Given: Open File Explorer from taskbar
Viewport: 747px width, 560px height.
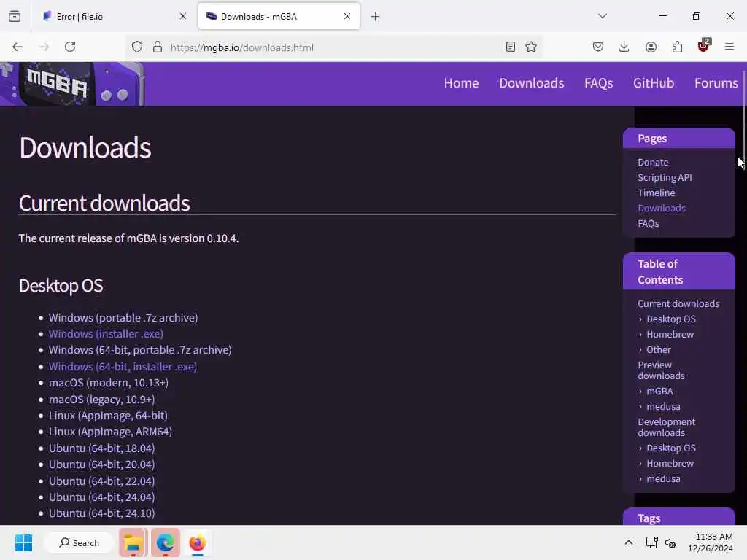Looking at the screenshot, I should click(x=133, y=542).
